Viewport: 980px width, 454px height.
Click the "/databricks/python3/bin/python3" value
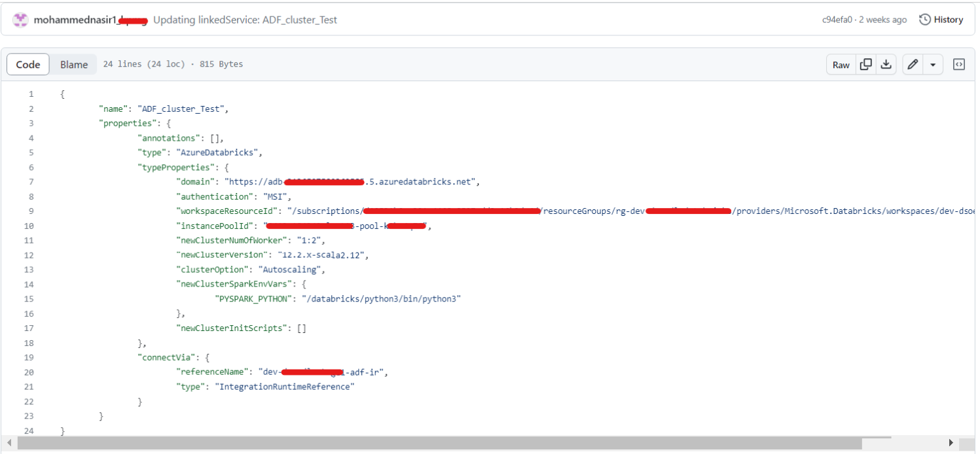click(381, 298)
